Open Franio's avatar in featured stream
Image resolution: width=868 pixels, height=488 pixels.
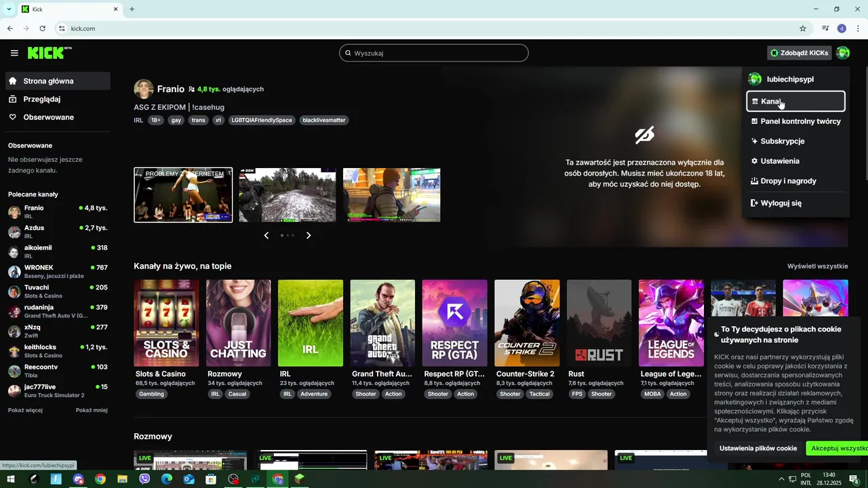pos(143,89)
